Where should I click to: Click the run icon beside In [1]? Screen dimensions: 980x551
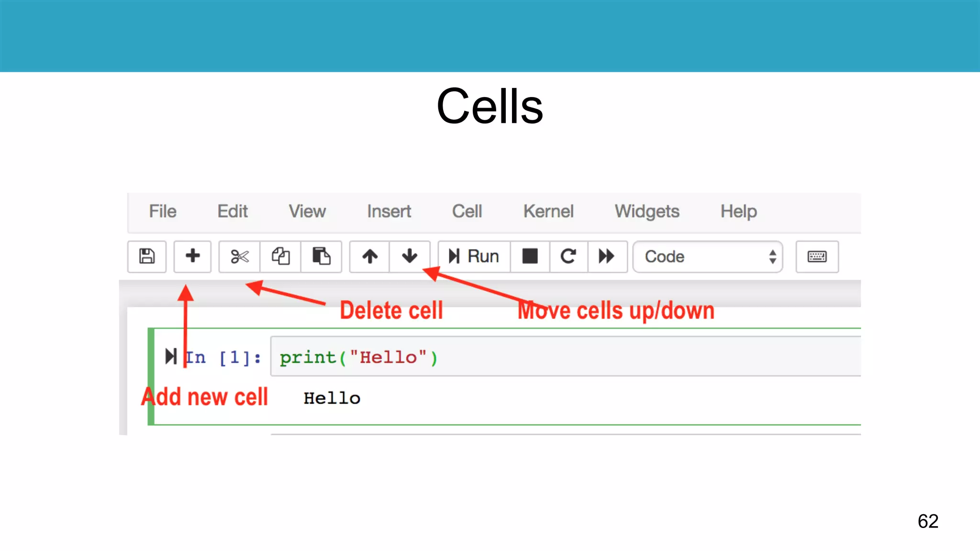click(171, 356)
